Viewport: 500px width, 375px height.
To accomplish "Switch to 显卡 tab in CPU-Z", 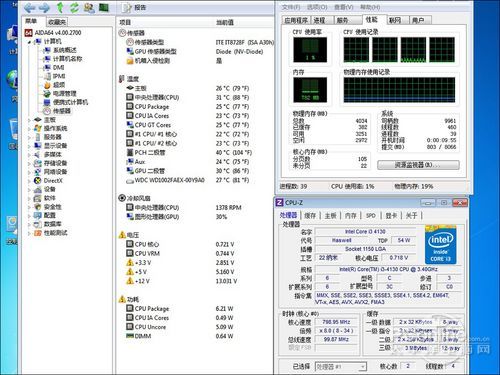I will 391,216.
